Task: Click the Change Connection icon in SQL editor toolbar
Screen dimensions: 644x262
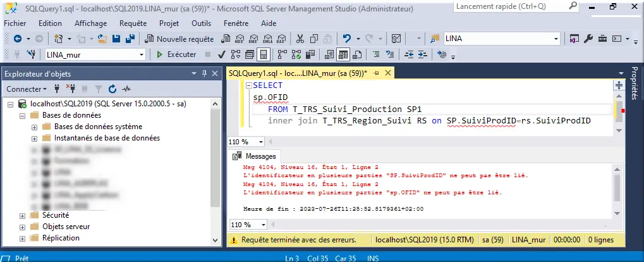Action: [x=31, y=54]
